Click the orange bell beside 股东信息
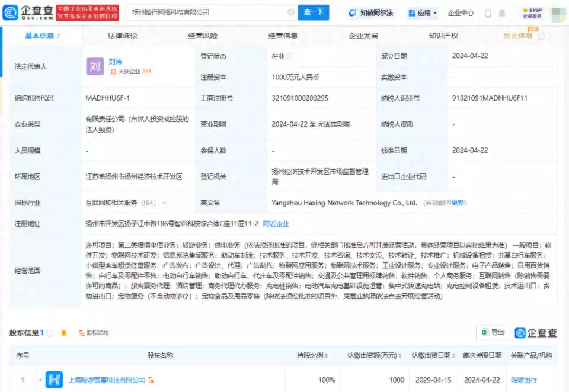This screenshot has width=569, height=392. pos(64,333)
